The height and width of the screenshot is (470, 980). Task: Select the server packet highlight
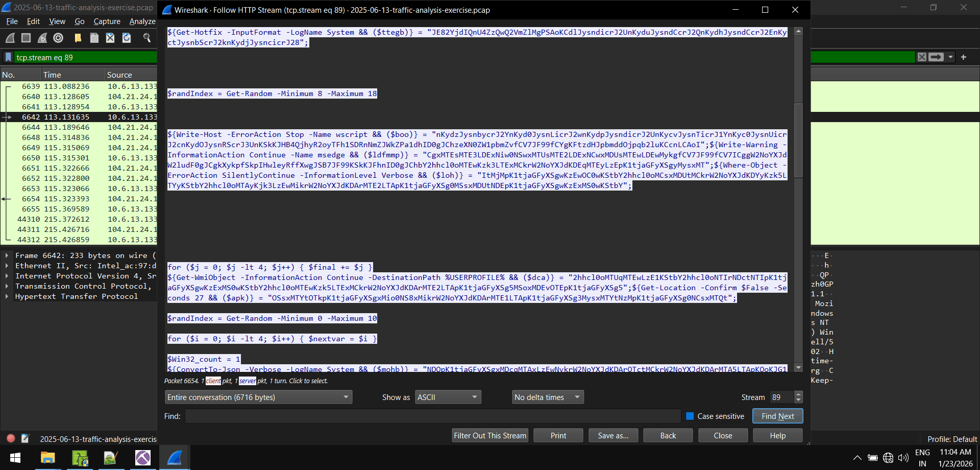[247, 381]
